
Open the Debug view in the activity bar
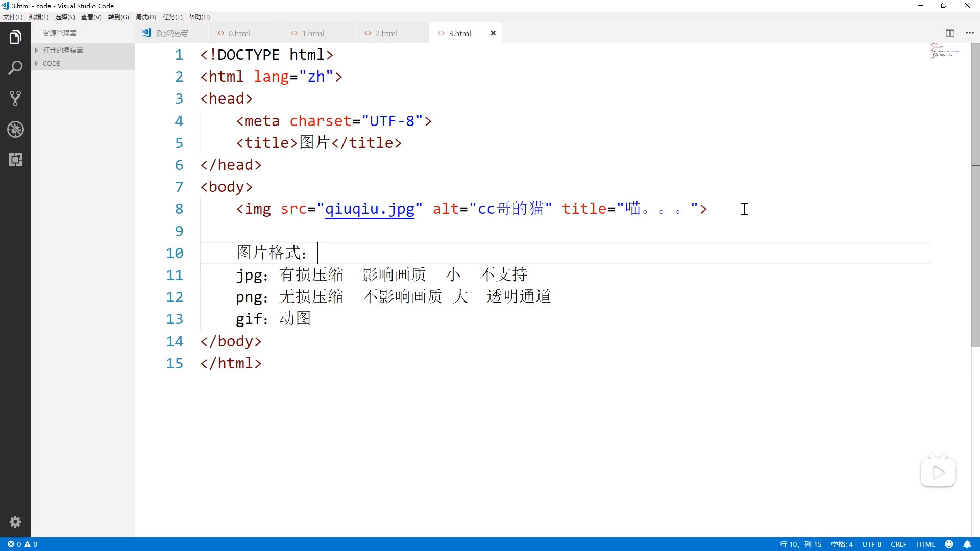(15, 129)
